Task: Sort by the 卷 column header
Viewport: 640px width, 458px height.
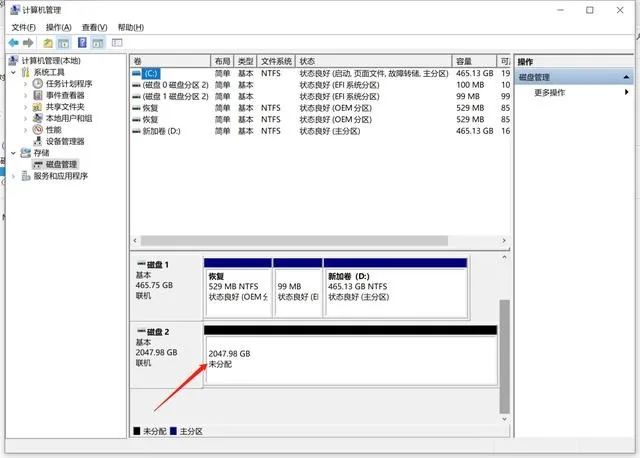Action: click(x=170, y=61)
